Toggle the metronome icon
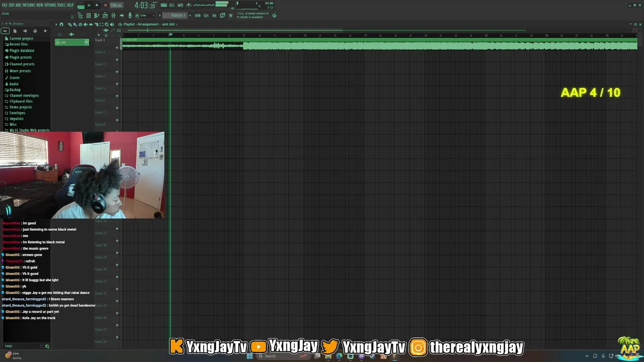Viewport: 644px width, 362px height. coord(188,5)
